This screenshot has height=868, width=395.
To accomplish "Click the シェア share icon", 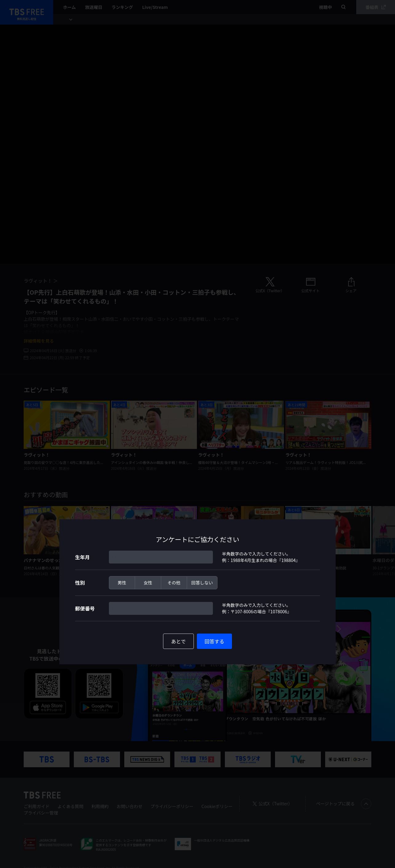I will (351, 285).
